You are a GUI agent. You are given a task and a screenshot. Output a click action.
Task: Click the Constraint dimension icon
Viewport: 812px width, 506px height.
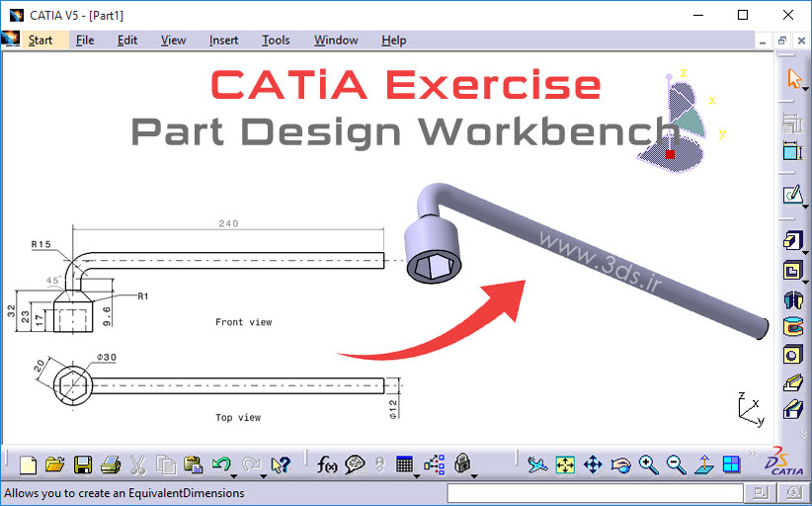pyautogui.click(x=792, y=151)
